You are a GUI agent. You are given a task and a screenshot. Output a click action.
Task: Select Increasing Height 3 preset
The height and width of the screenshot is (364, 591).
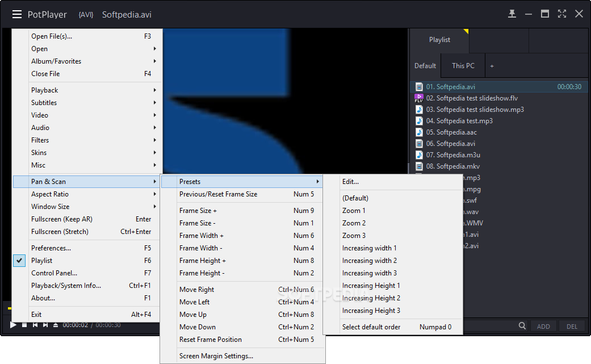coord(393,311)
